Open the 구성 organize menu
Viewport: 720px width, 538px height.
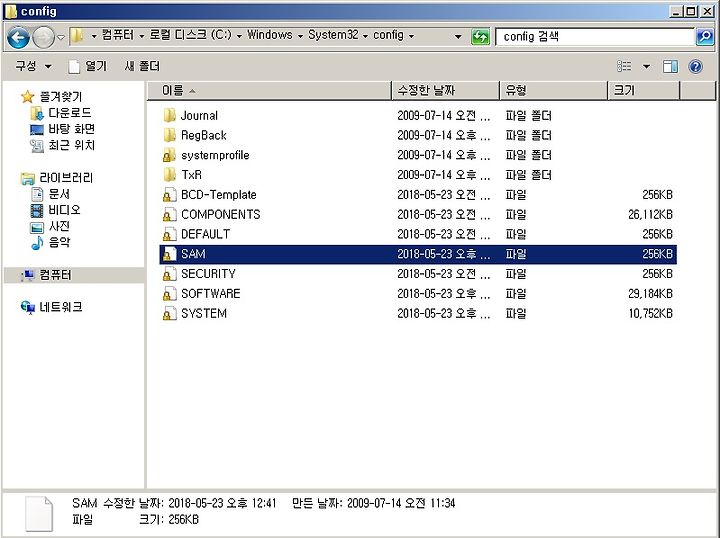(33, 66)
